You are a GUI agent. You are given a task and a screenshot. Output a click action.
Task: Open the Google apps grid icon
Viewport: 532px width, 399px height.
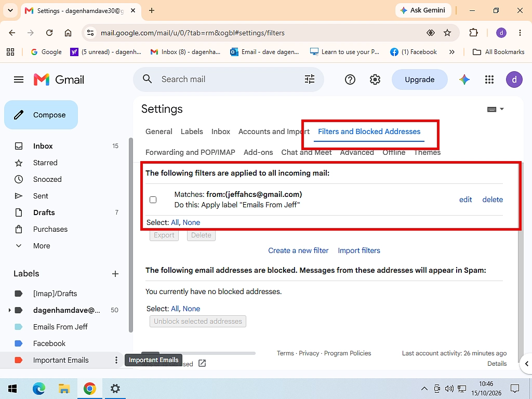pos(489,79)
